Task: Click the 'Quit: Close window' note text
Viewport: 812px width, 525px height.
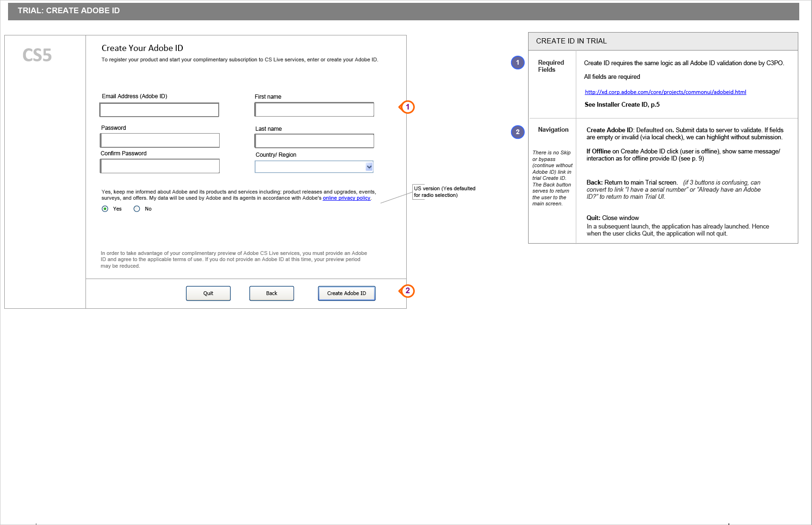Action: coord(613,218)
